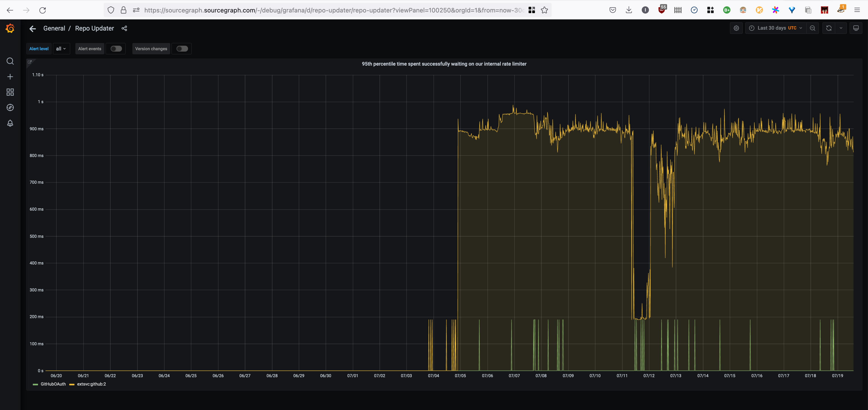Open the Last 30 days time picker
868x410 pixels.
coord(775,28)
